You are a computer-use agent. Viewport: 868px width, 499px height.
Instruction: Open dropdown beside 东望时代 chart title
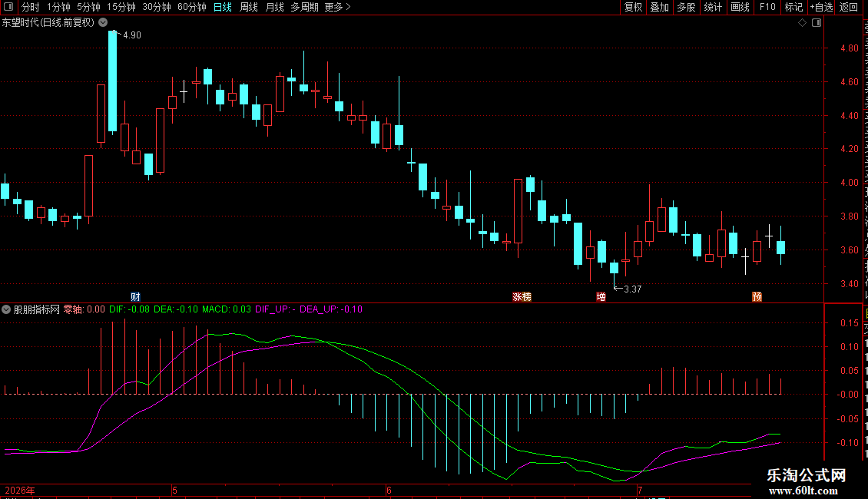coord(103,22)
